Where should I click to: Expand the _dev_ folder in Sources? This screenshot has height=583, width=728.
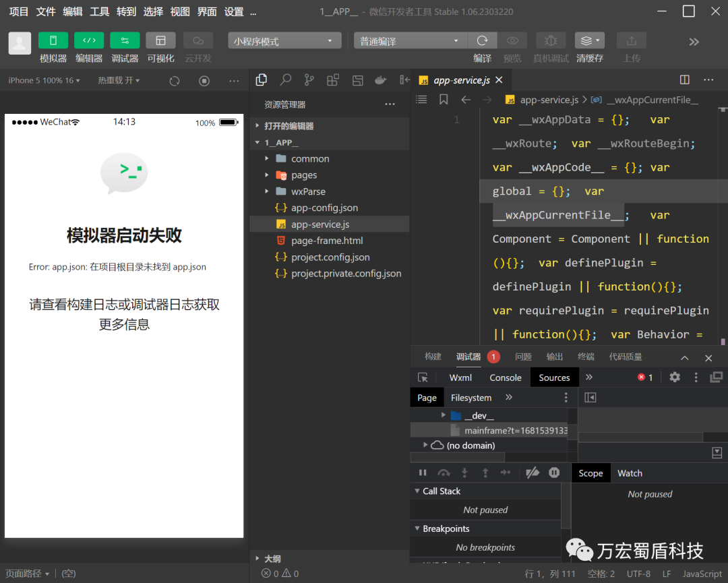444,415
